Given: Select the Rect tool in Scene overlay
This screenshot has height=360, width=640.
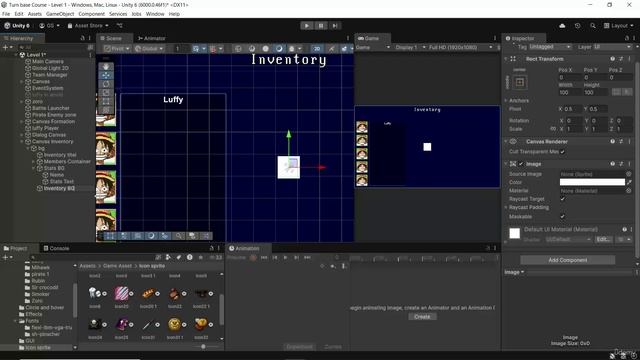Looking at the screenshot, I should pyautogui.click(x=106, y=101).
